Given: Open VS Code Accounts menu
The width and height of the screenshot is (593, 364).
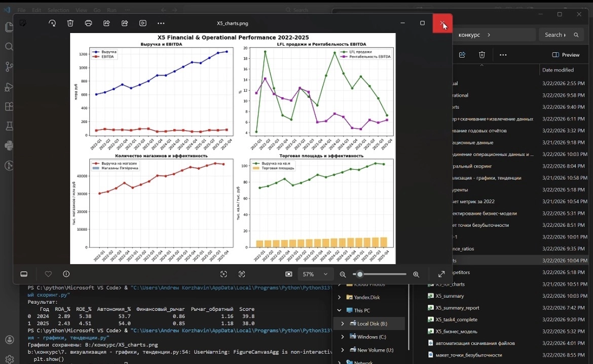Looking at the screenshot, I should pos(9,340).
